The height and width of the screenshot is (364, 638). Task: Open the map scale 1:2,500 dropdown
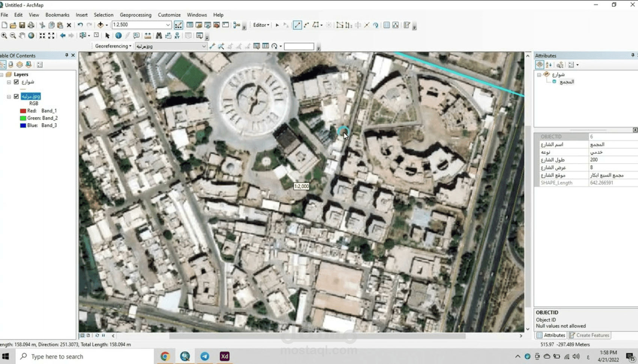(168, 25)
